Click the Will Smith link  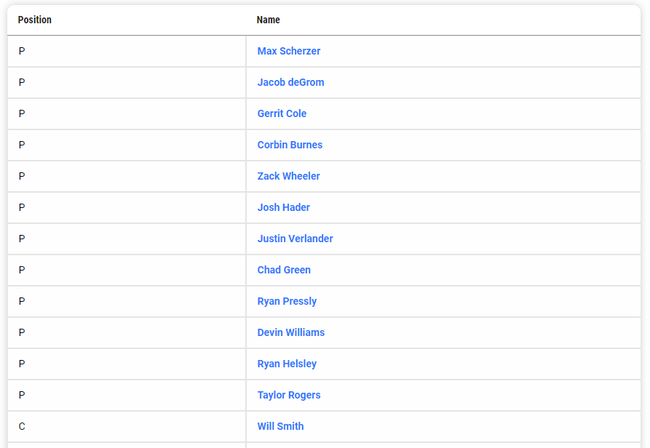tap(280, 426)
